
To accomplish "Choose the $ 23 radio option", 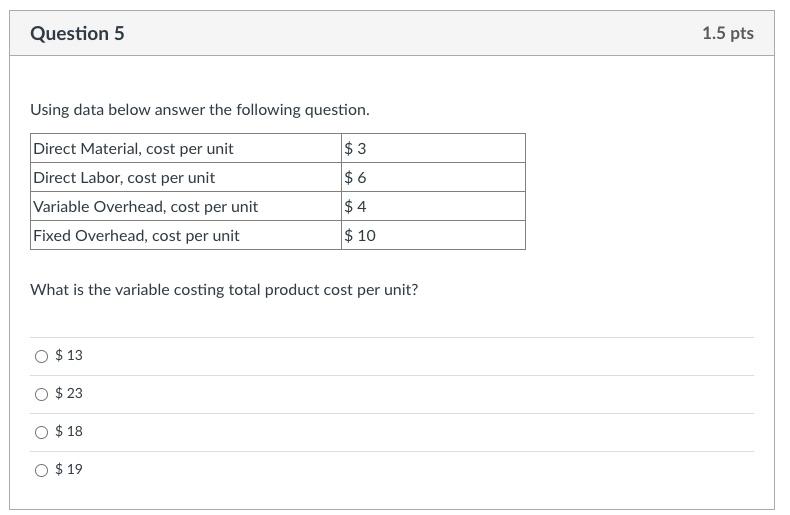I will pos(41,394).
